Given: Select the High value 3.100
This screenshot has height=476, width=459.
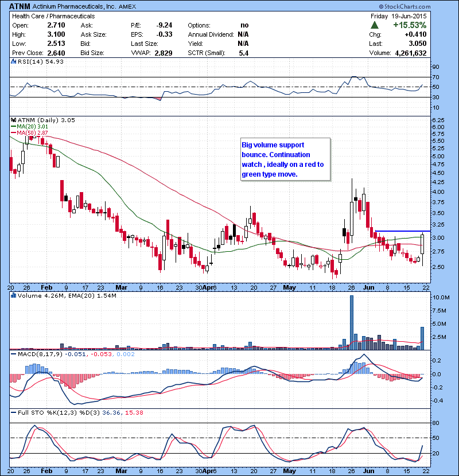Looking at the screenshot, I should pos(56,34).
